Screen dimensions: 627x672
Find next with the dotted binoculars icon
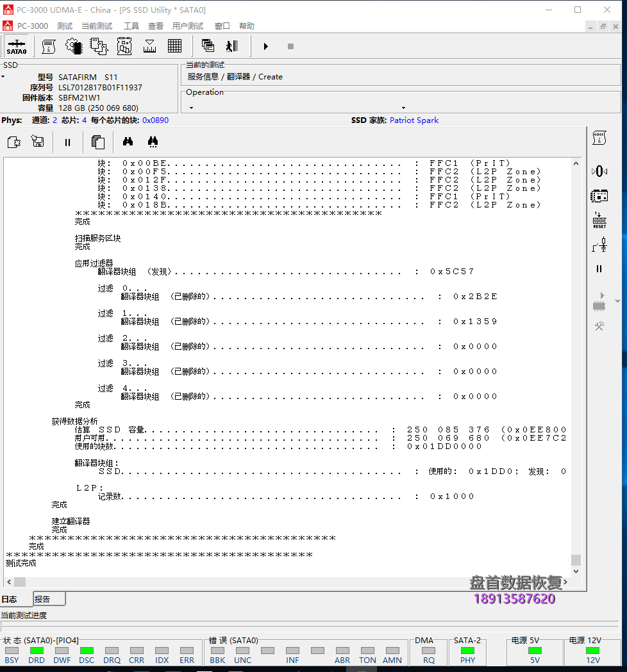(x=153, y=142)
